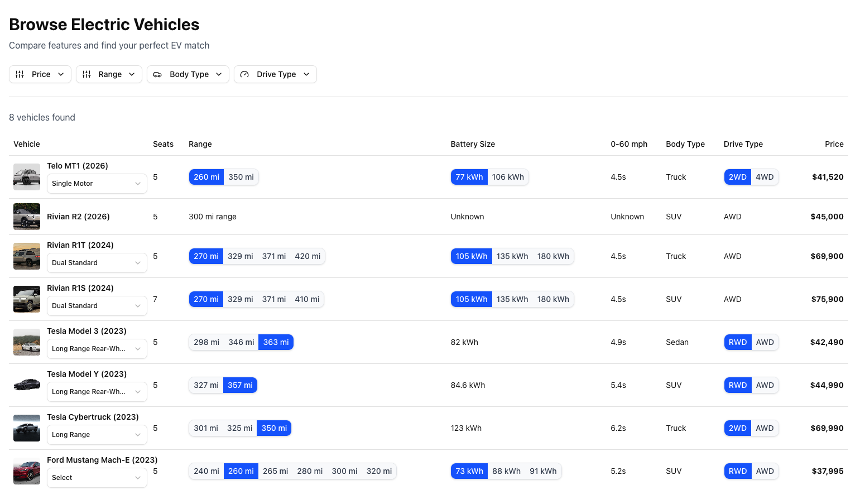
Task: Click the 300 mi range text
Action: 213,217
